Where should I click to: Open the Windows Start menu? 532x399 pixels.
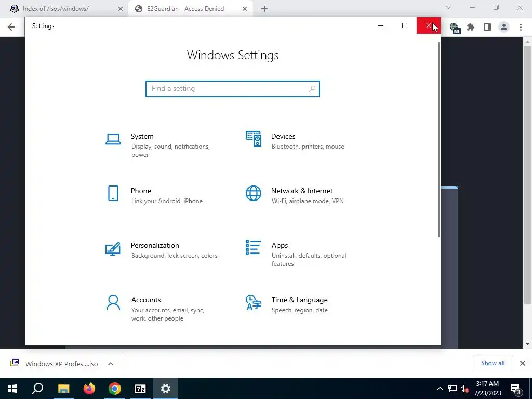tap(12, 389)
